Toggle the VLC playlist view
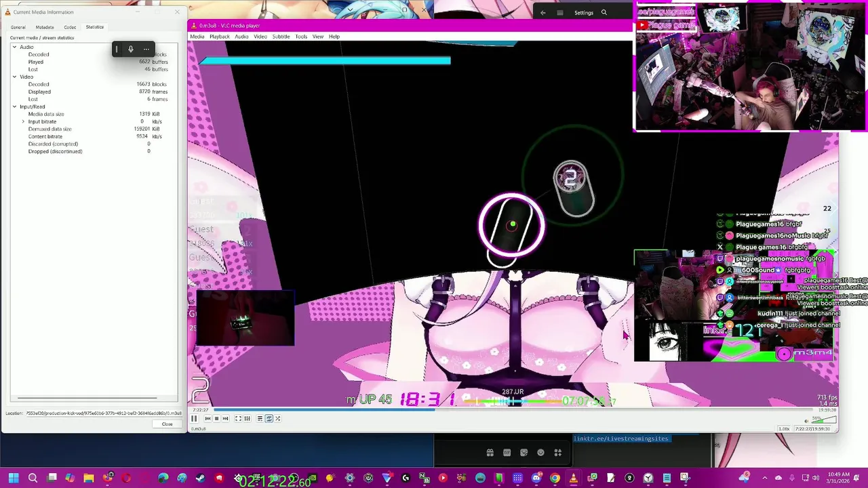The image size is (868, 488). click(260, 418)
